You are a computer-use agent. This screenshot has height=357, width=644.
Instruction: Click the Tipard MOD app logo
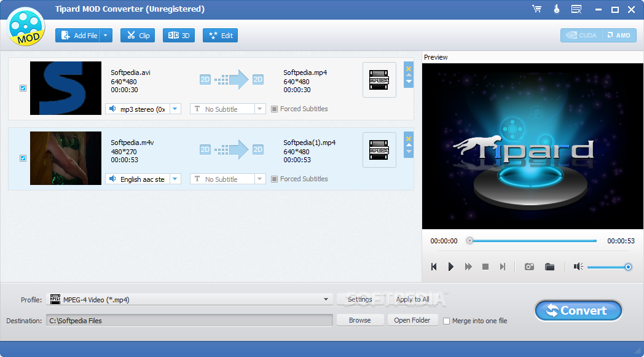coord(26,26)
